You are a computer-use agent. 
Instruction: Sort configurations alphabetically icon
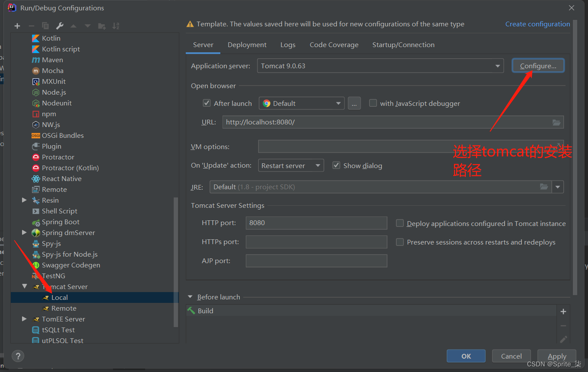116,26
